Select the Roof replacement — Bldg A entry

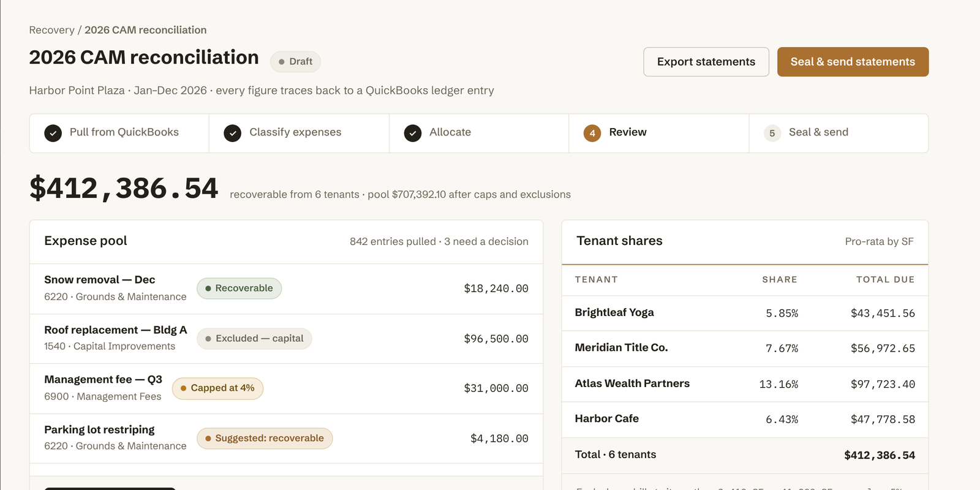point(286,339)
